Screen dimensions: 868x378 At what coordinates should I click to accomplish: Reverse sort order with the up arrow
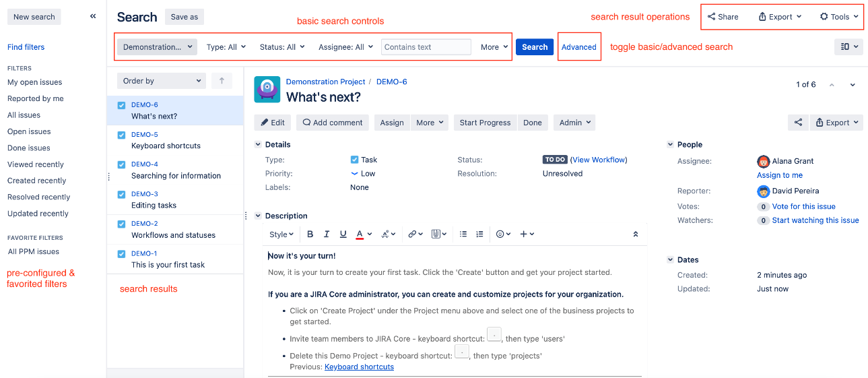[x=222, y=81]
